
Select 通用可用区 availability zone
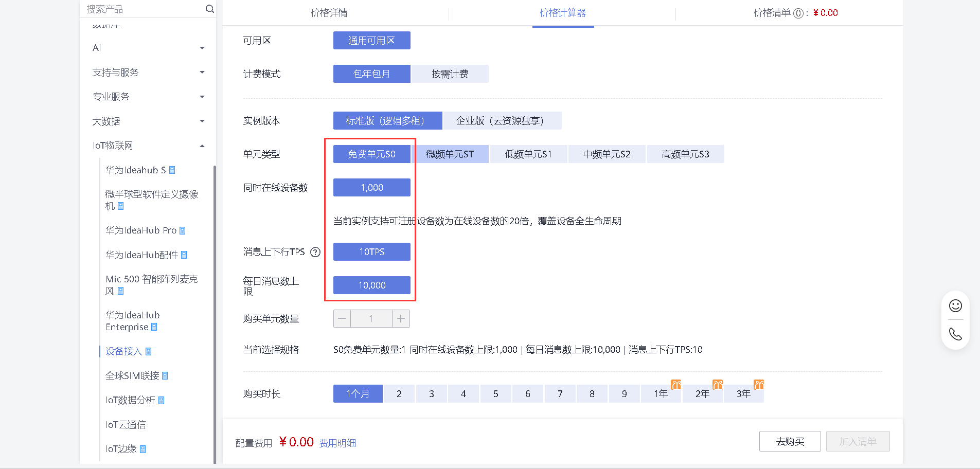[x=372, y=41]
